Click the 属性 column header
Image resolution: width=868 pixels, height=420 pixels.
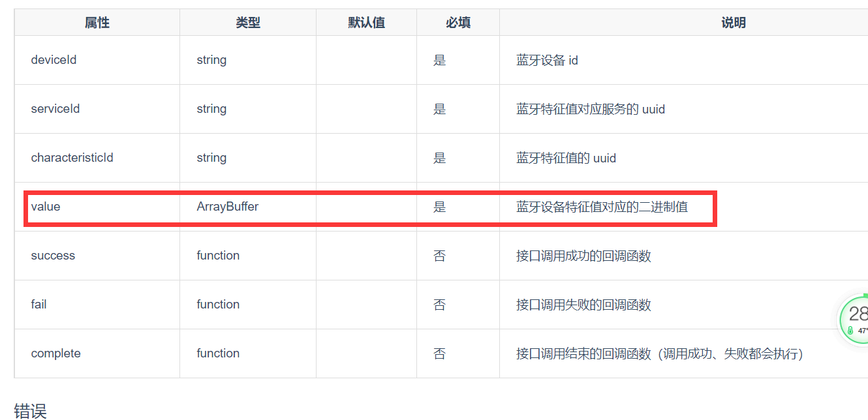(97, 23)
